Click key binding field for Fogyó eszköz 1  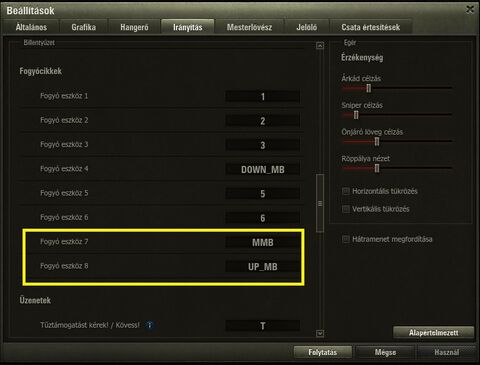coord(263,96)
